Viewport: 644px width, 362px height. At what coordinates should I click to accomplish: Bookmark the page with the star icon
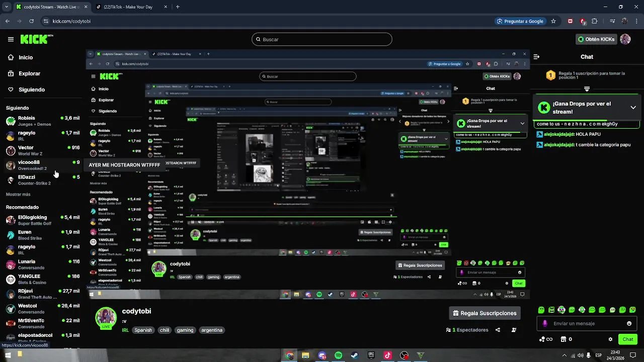click(x=553, y=21)
